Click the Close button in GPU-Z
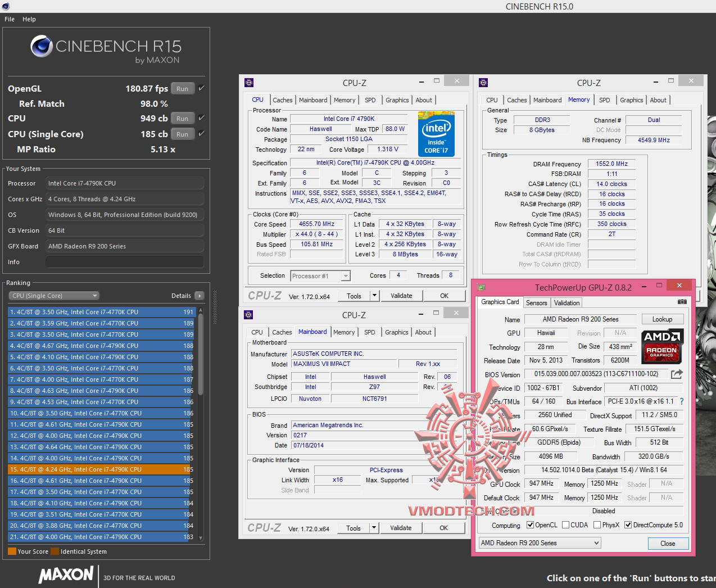 click(668, 544)
